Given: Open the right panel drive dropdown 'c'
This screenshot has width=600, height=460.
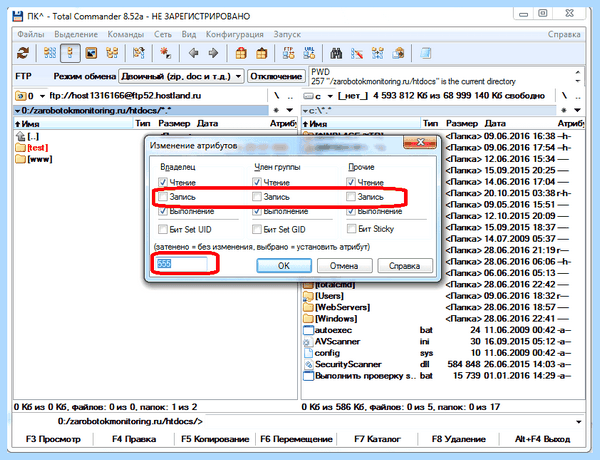Looking at the screenshot, I should pyautogui.click(x=318, y=96).
